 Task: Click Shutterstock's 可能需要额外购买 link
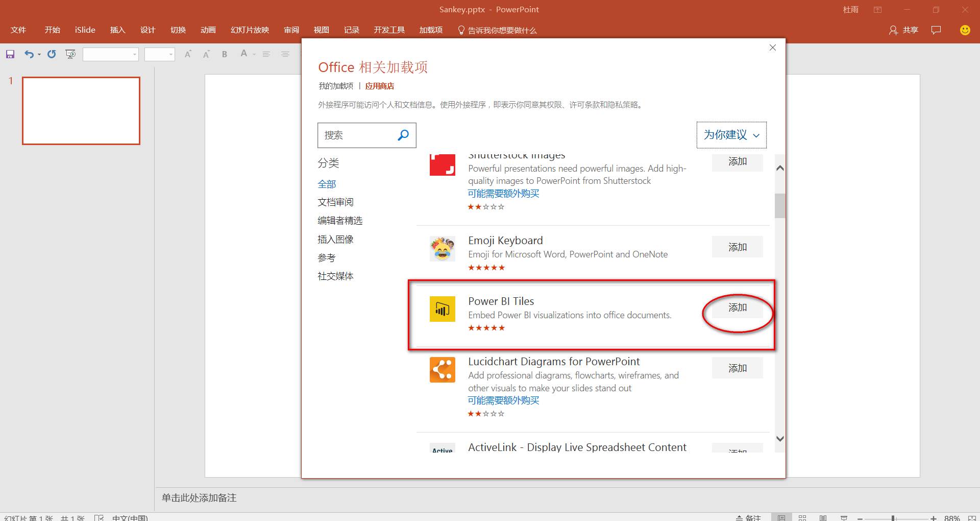coord(503,194)
